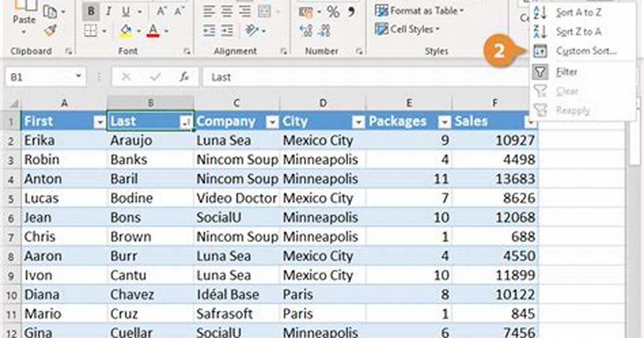Screen dimensions: 644x338
Task: Open Font group dialog launcher
Action: point(187,51)
